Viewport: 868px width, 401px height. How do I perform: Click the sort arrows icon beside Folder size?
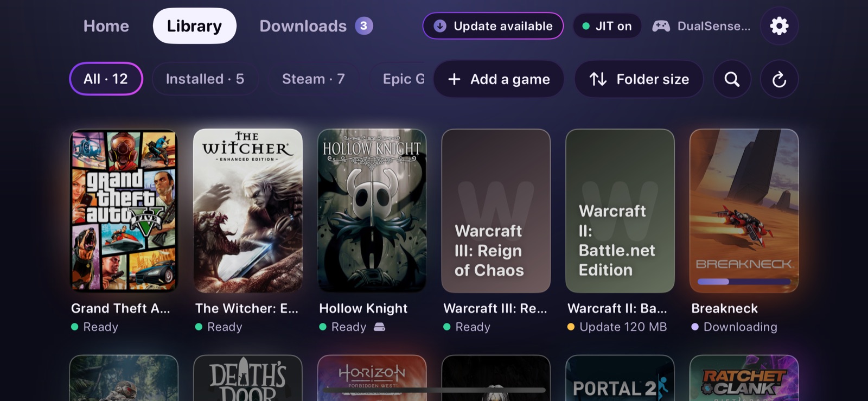(598, 79)
